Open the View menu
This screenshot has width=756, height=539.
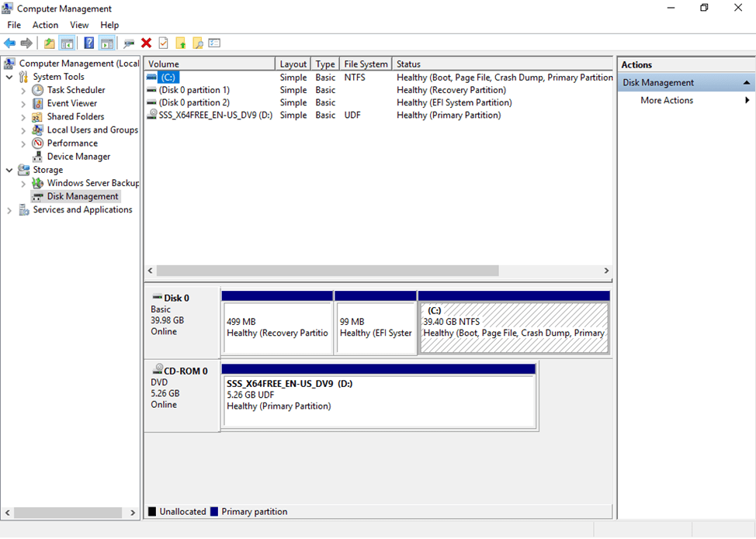click(79, 25)
